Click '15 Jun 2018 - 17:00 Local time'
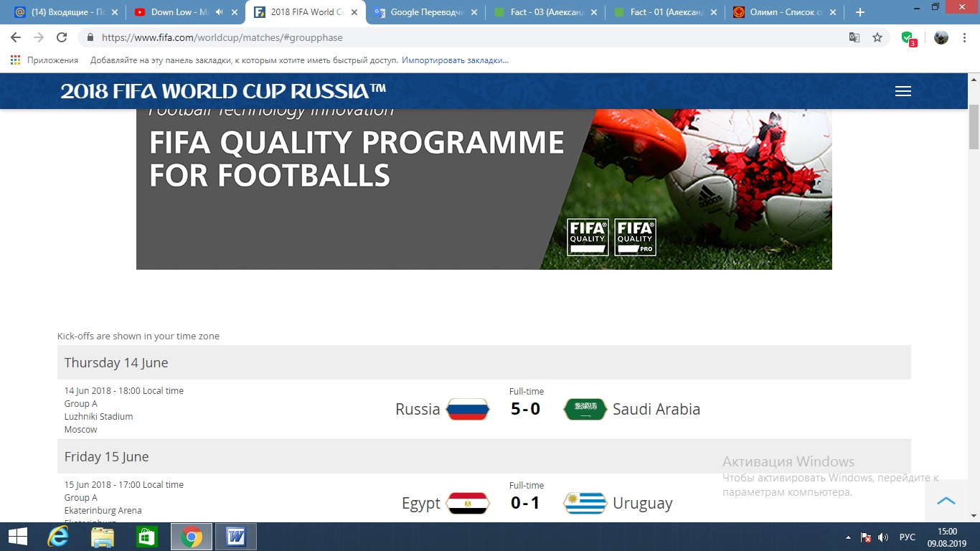Screen dimensions: 980x551 (124, 485)
